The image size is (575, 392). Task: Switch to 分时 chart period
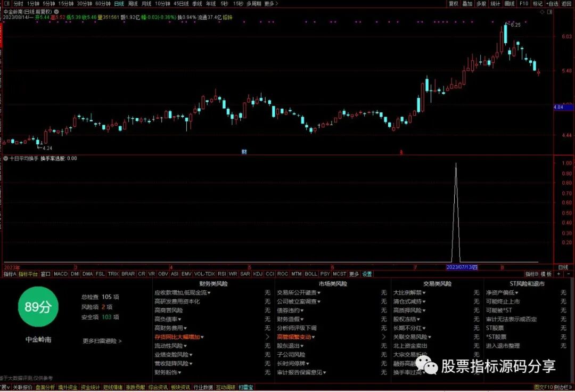pos(18,4)
